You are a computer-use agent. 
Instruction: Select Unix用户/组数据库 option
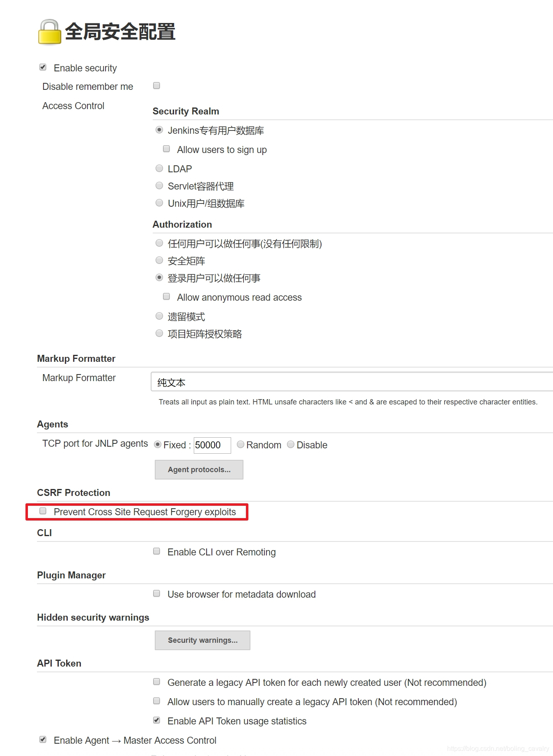click(159, 203)
